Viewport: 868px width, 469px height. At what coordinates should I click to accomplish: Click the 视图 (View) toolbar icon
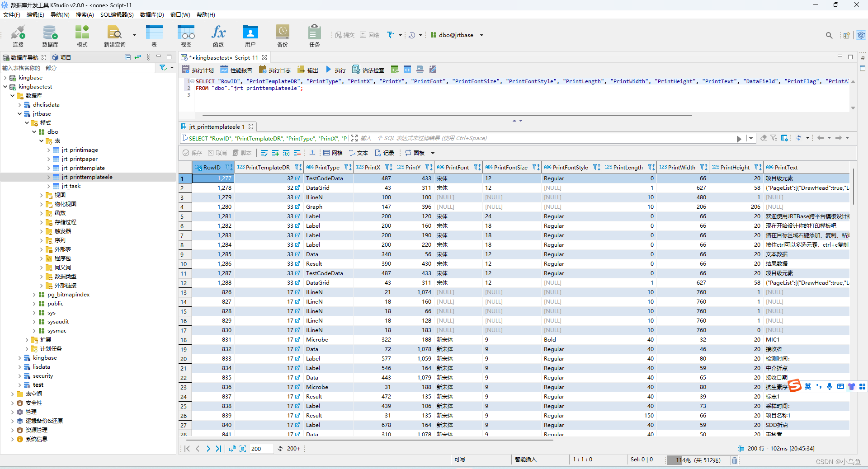(x=186, y=36)
